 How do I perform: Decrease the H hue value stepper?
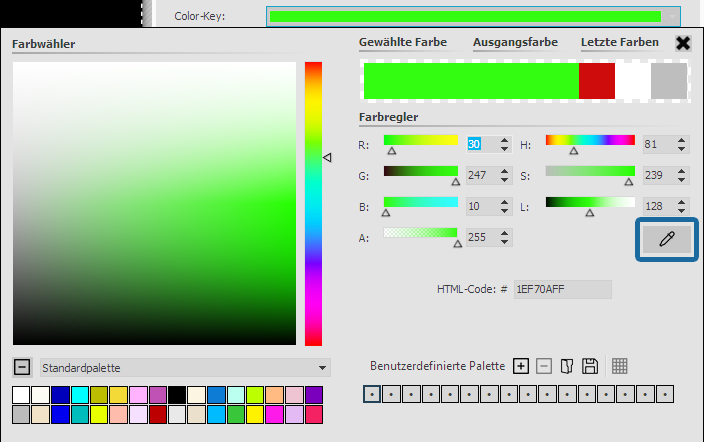[682, 149]
